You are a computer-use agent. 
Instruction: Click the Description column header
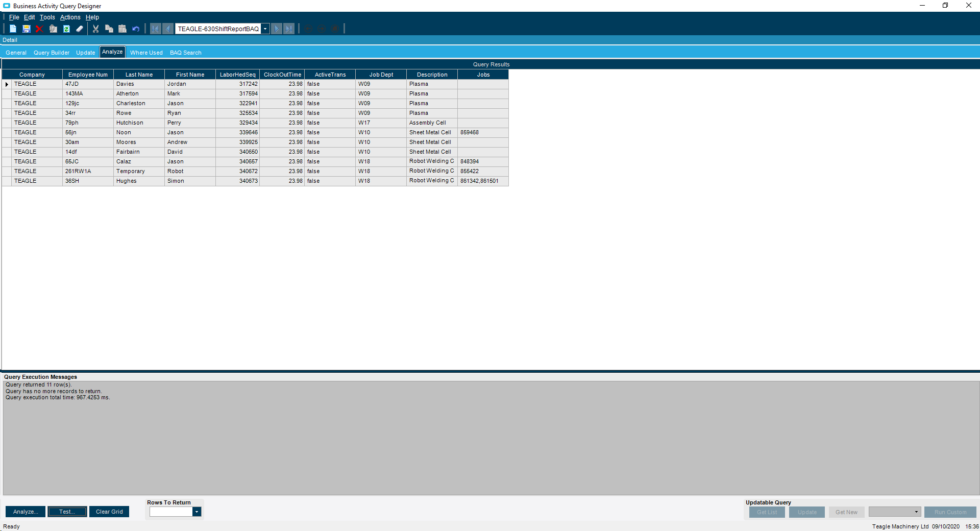tap(432, 75)
